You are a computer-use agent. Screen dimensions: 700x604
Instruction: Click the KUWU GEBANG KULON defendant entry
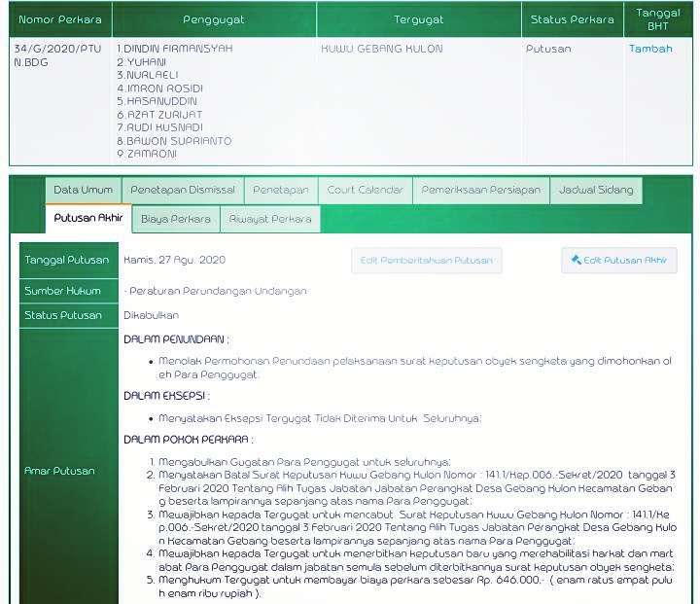[381, 49]
